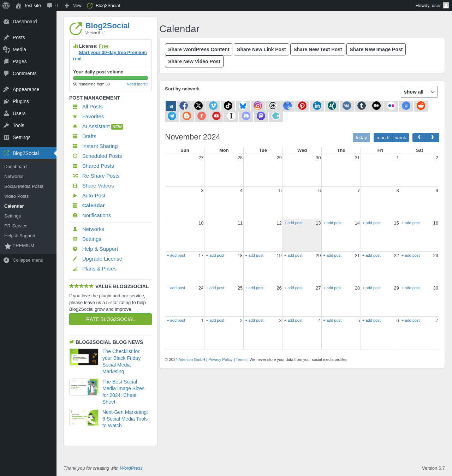Click Share New Video Post button

coord(194,61)
